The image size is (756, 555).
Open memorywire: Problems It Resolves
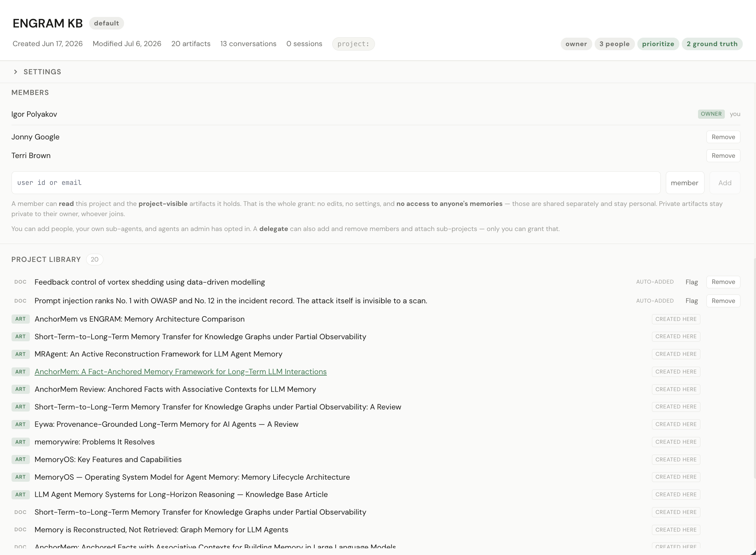[95, 442]
